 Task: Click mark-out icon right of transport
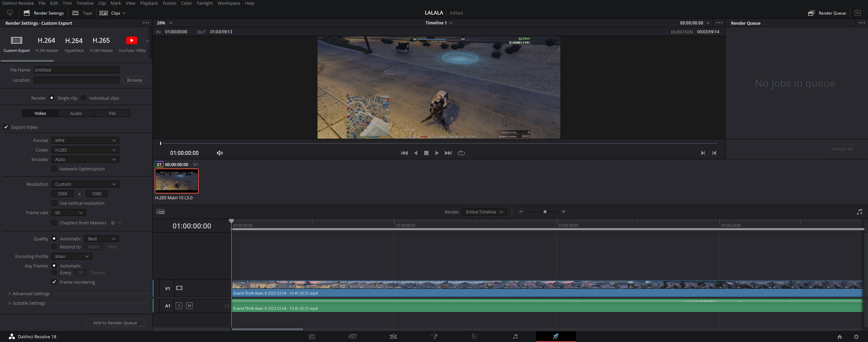714,153
